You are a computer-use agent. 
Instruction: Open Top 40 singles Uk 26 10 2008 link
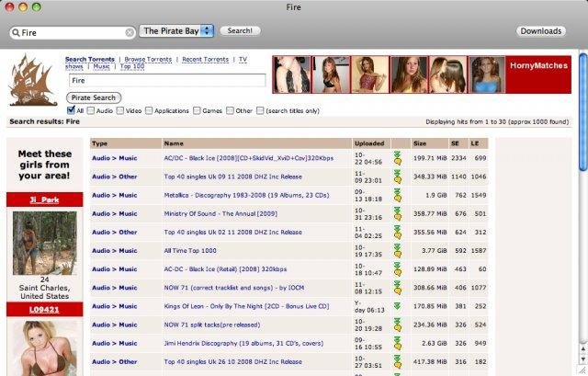tap(232, 361)
